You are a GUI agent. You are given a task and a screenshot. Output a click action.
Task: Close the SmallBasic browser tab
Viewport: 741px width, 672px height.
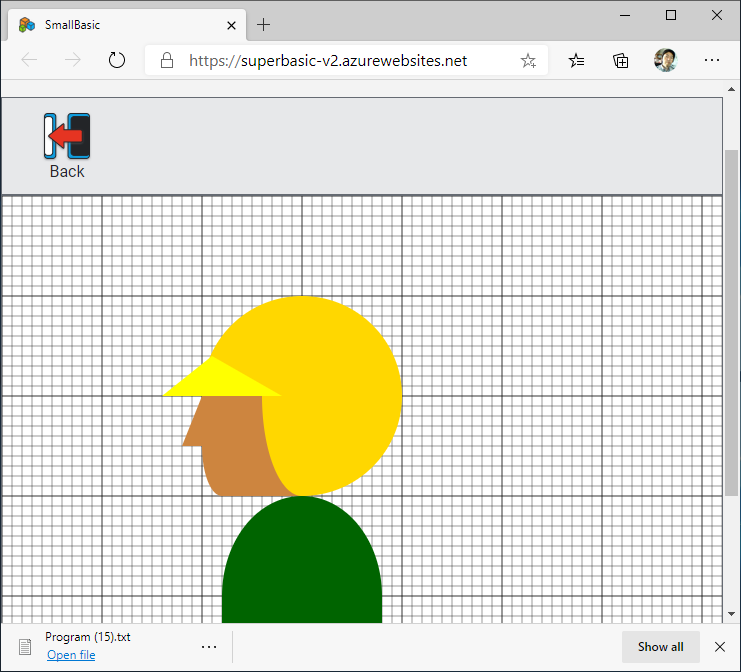232,26
